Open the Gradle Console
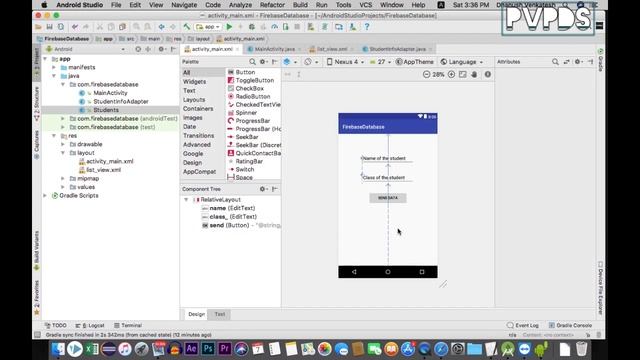This screenshot has width=640, height=360. pyautogui.click(x=570, y=325)
